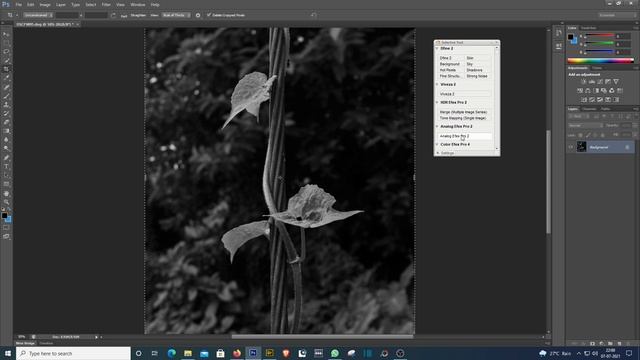
Task: Open WhatsApp from the taskbar
Action: coord(335,353)
